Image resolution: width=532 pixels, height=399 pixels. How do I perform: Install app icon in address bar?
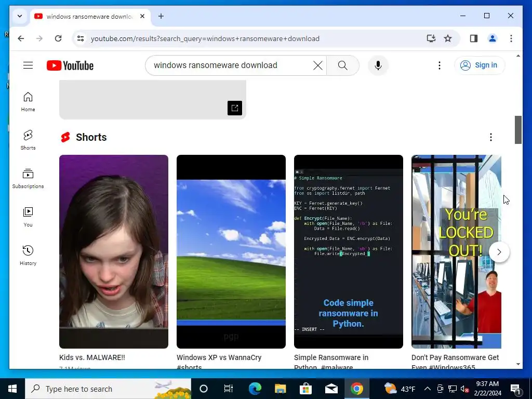coord(431,38)
